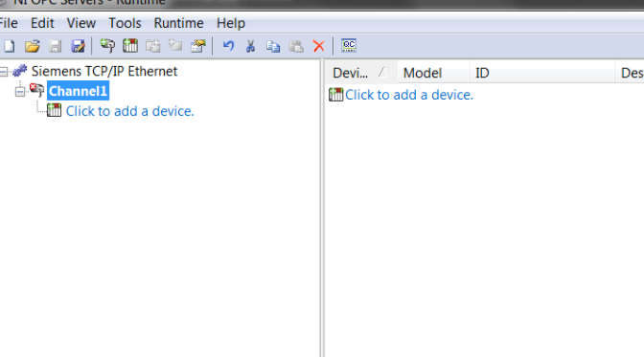Click the Save As toolbar icon
The image size is (644, 357).
pyautogui.click(x=78, y=46)
